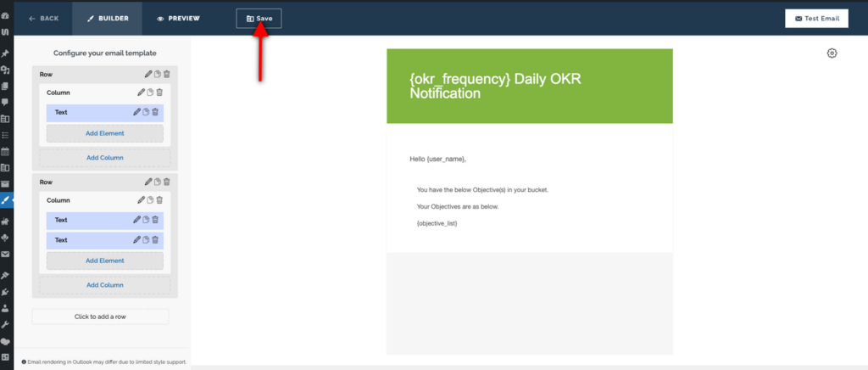Click Add Column in the second row
This screenshot has width=868, height=370.
coord(105,285)
